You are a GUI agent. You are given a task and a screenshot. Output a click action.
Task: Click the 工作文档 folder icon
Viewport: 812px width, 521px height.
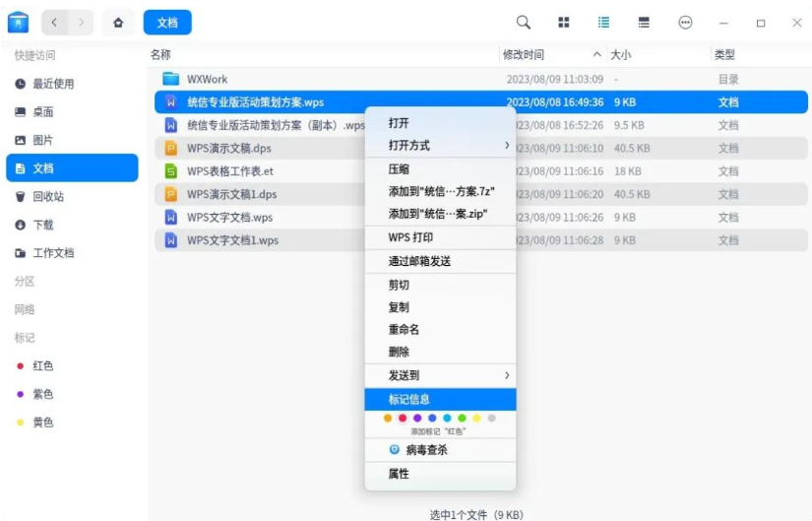(21, 253)
